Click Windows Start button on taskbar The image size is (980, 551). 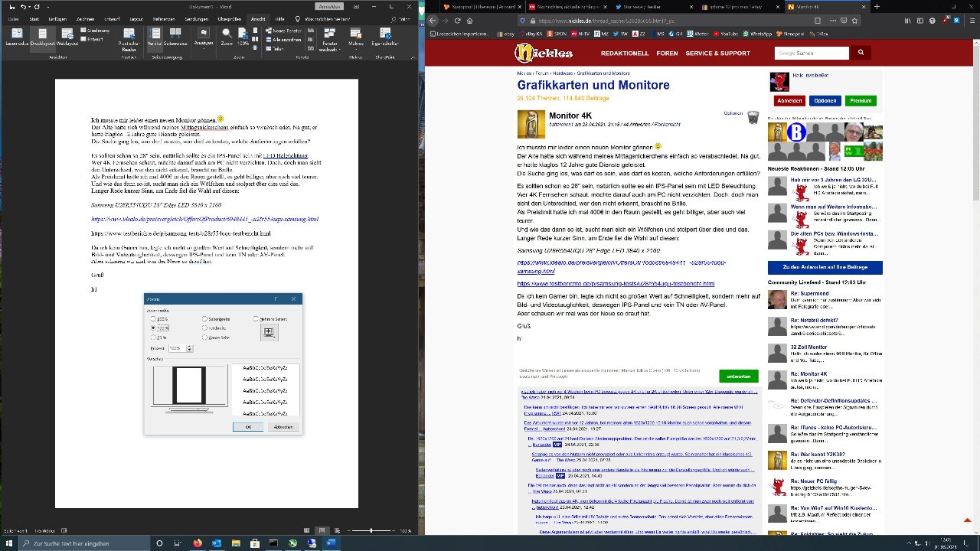pos(8,543)
